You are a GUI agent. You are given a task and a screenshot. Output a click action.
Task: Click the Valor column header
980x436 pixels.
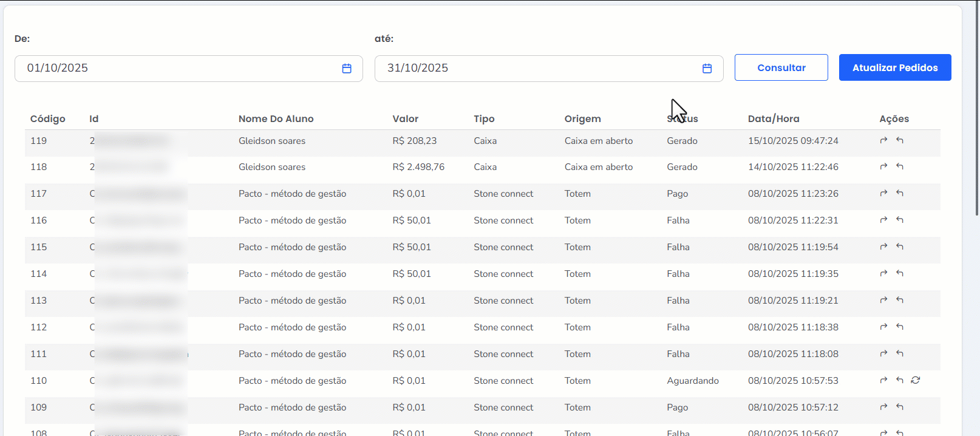click(405, 119)
